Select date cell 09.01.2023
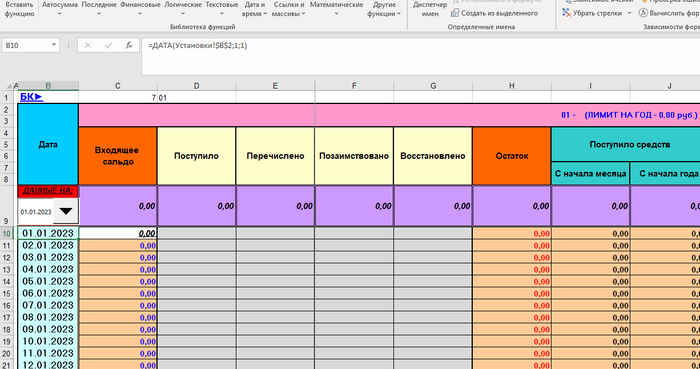The height and width of the screenshot is (369, 700). [48, 329]
